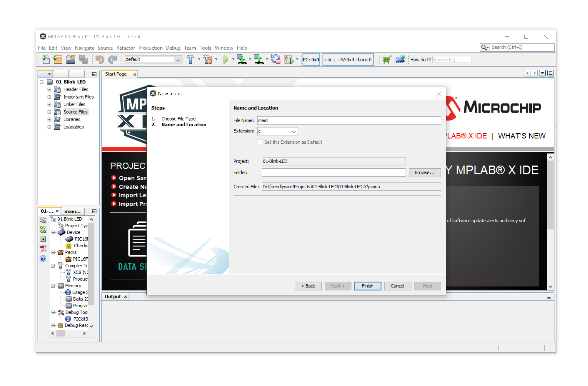
Task: Collapse the Memory node in dashboard
Action: tap(53, 286)
